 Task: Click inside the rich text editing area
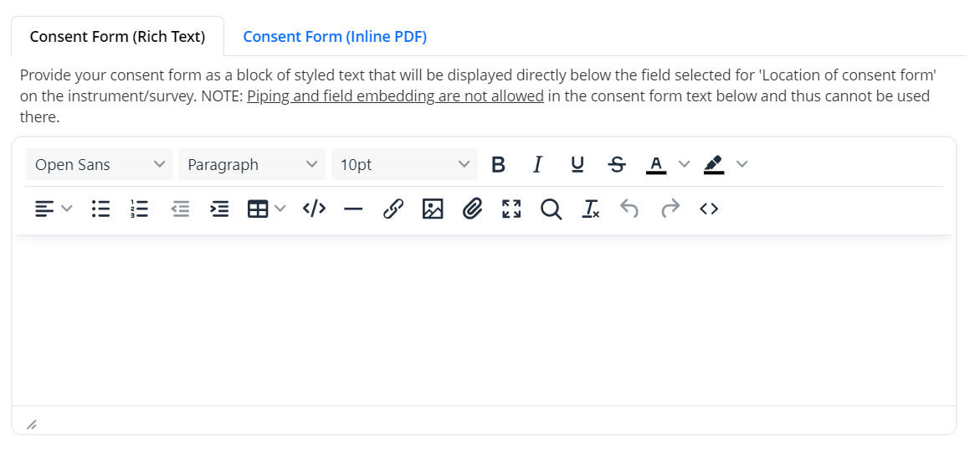(484, 320)
